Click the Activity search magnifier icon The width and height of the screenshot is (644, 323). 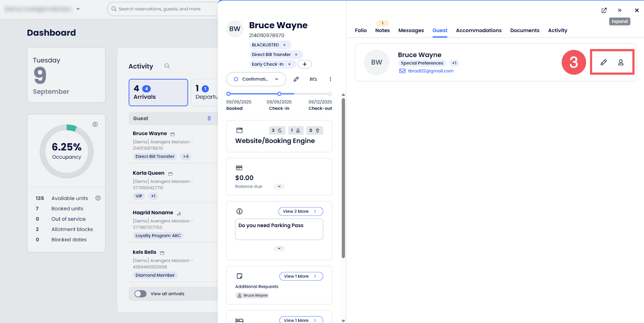point(167,66)
